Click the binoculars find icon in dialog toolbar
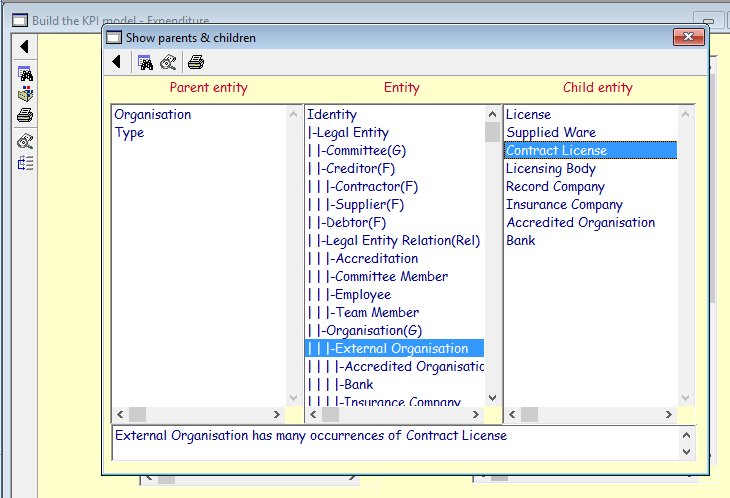The width and height of the screenshot is (730, 498). tap(145, 62)
